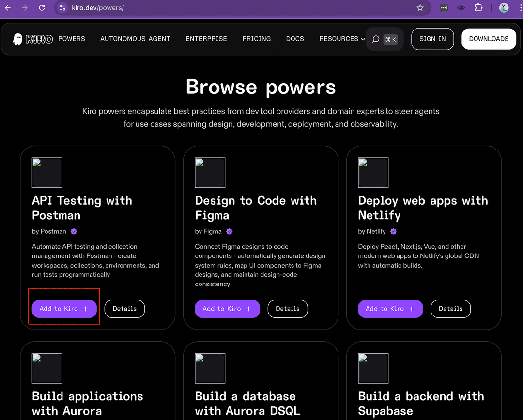Open the Docs link in navbar

295,39
